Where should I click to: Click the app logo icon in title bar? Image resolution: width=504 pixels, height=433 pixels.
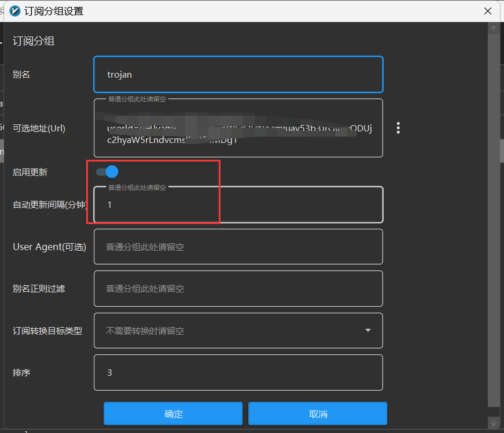click(15, 11)
